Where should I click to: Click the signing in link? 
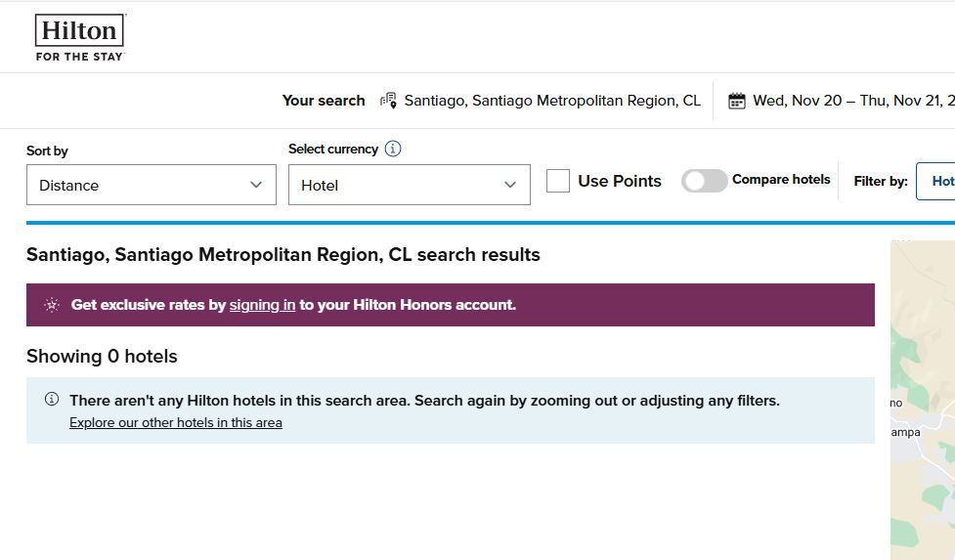pyautogui.click(x=262, y=305)
